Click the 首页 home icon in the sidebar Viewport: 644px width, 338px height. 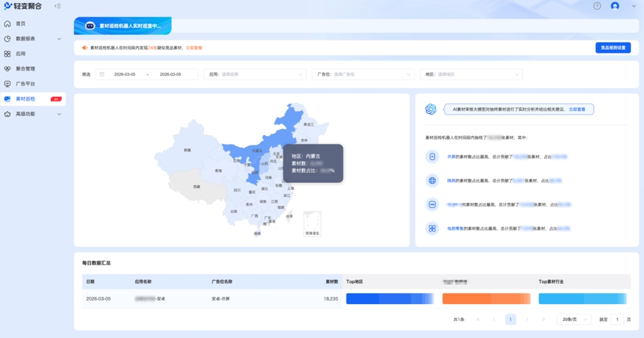[x=7, y=24]
